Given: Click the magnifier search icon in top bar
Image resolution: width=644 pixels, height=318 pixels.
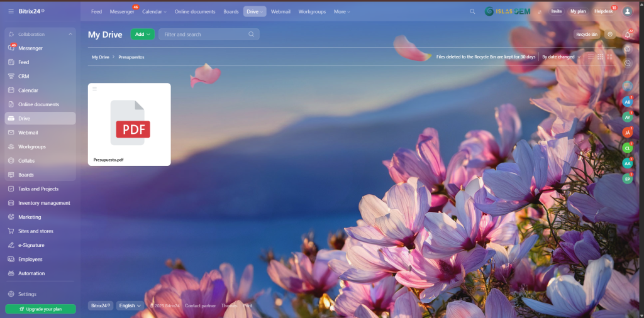Looking at the screenshot, I should pos(472,11).
